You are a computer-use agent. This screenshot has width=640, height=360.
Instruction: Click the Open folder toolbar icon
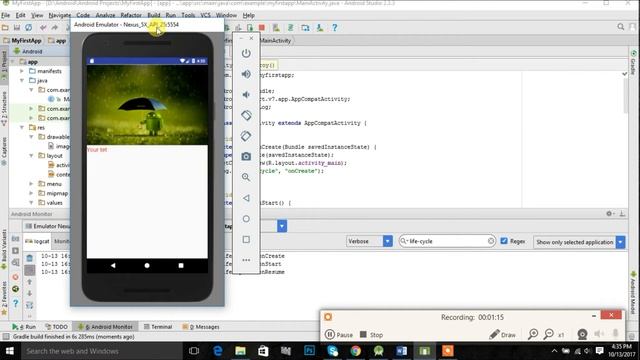point(5,27)
